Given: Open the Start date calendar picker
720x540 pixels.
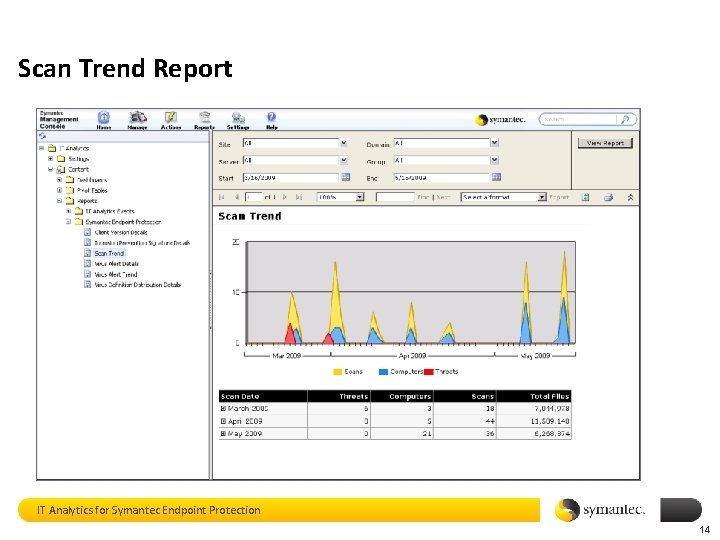Looking at the screenshot, I should coord(346,177).
